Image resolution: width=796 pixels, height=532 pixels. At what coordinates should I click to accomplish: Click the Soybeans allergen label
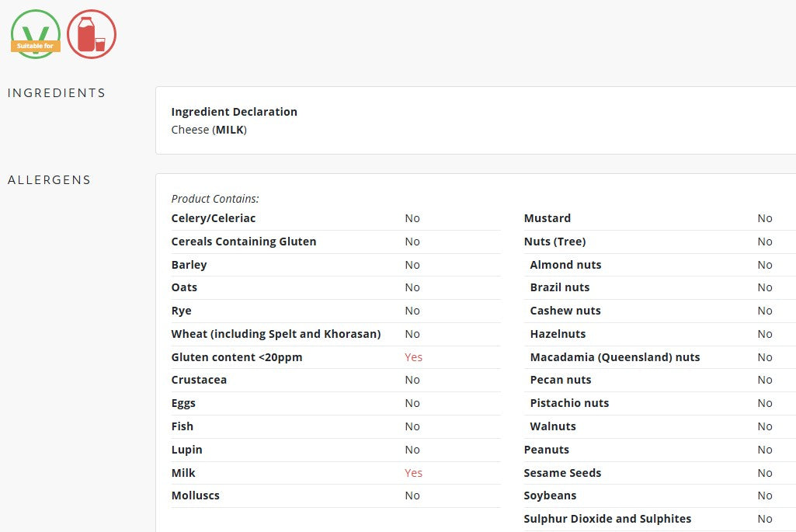[x=550, y=495]
